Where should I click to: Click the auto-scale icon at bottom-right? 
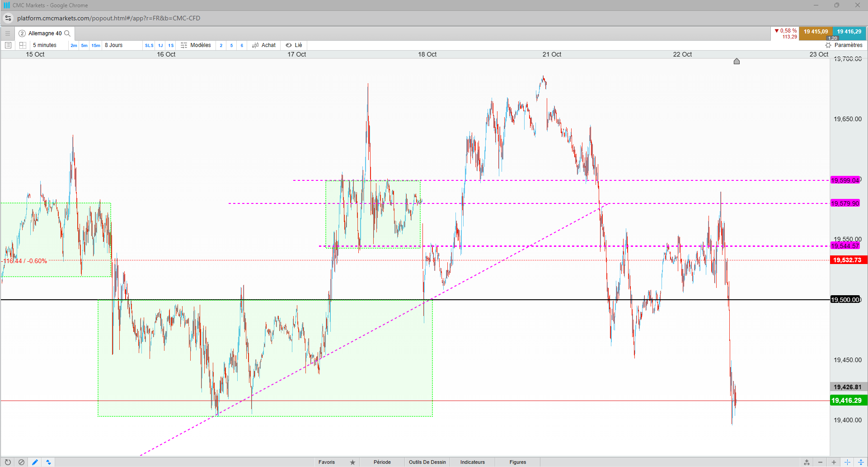click(807, 462)
